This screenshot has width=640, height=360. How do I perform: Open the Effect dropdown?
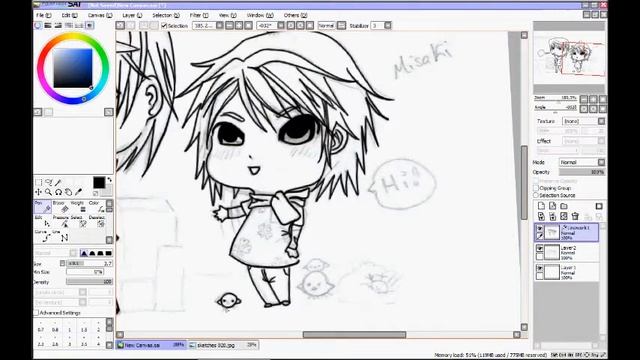[x=584, y=141]
